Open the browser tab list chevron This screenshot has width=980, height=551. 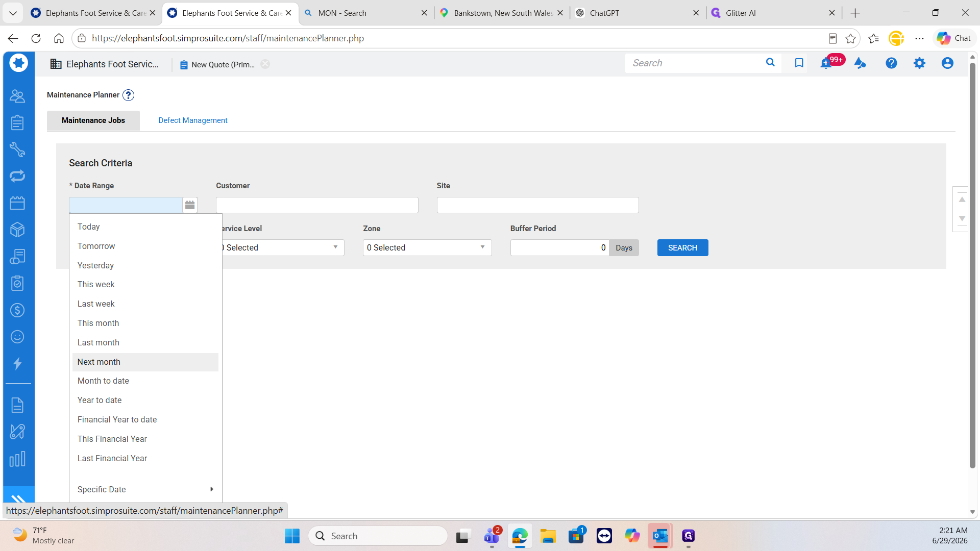[13, 13]
